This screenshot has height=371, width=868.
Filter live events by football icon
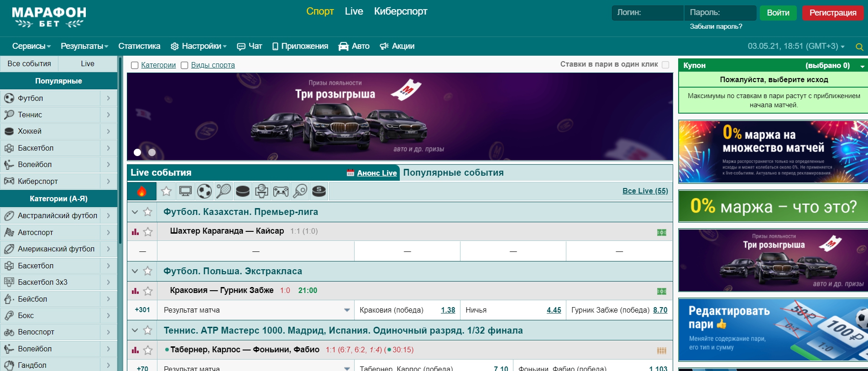click(204, 191)
